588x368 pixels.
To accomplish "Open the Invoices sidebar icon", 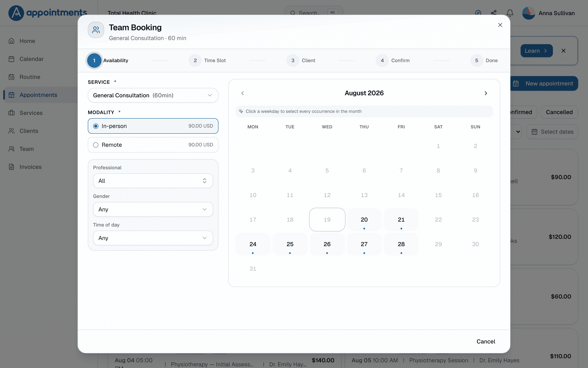I will coord(11,167).
